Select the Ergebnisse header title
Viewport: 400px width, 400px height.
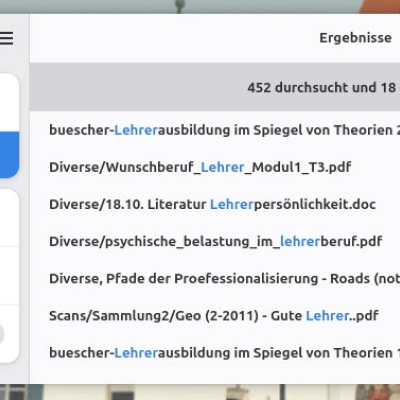pyautogui.click(x=355, y=38)
